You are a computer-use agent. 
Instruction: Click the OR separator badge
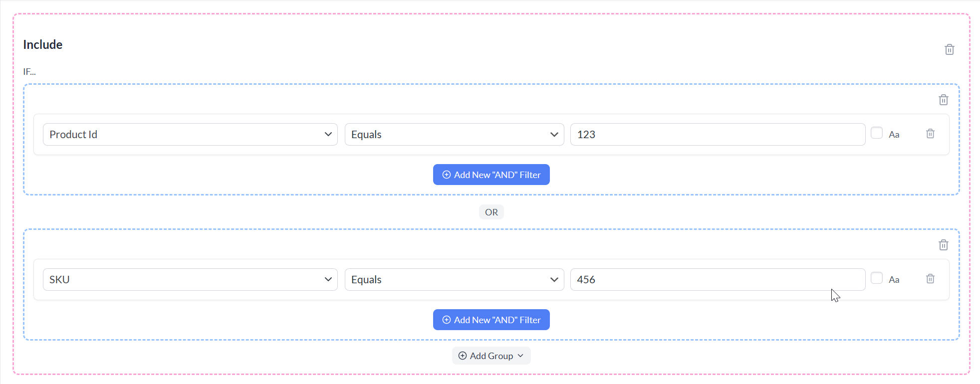pyautogui.click(x=491, y=212)
